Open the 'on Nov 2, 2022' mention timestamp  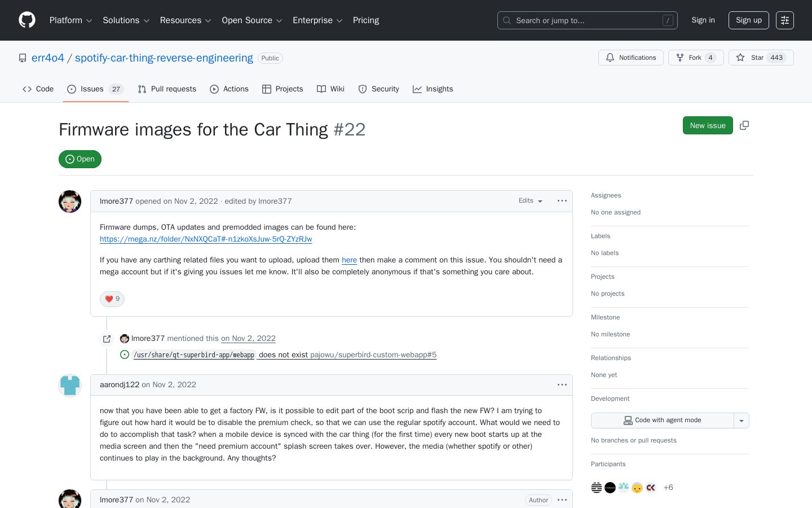coord(248,339)
